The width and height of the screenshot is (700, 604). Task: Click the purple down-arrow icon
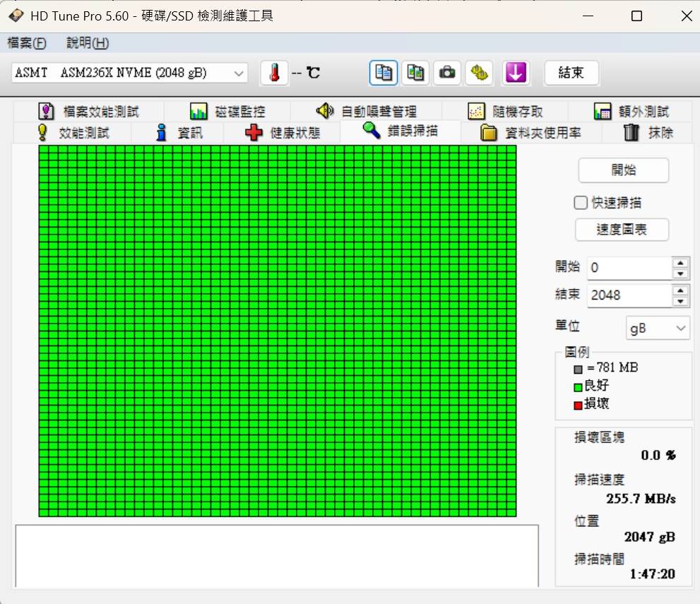[x=516, y=73]
